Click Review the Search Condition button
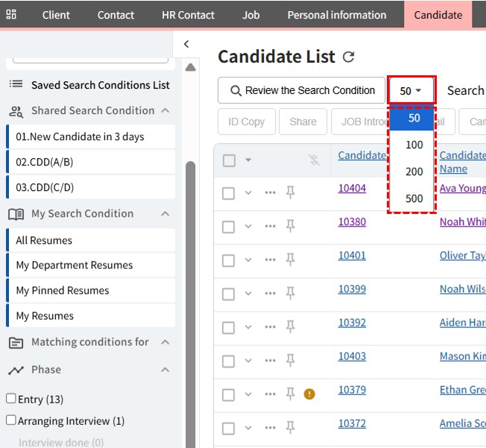The image size is (486, 448). 302,91
